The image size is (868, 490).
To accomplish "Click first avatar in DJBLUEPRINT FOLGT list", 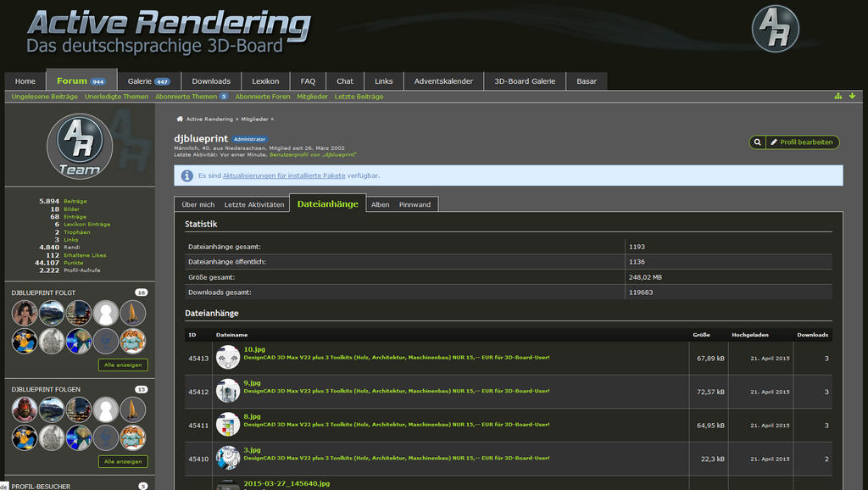I will click(x=25, y=314).
